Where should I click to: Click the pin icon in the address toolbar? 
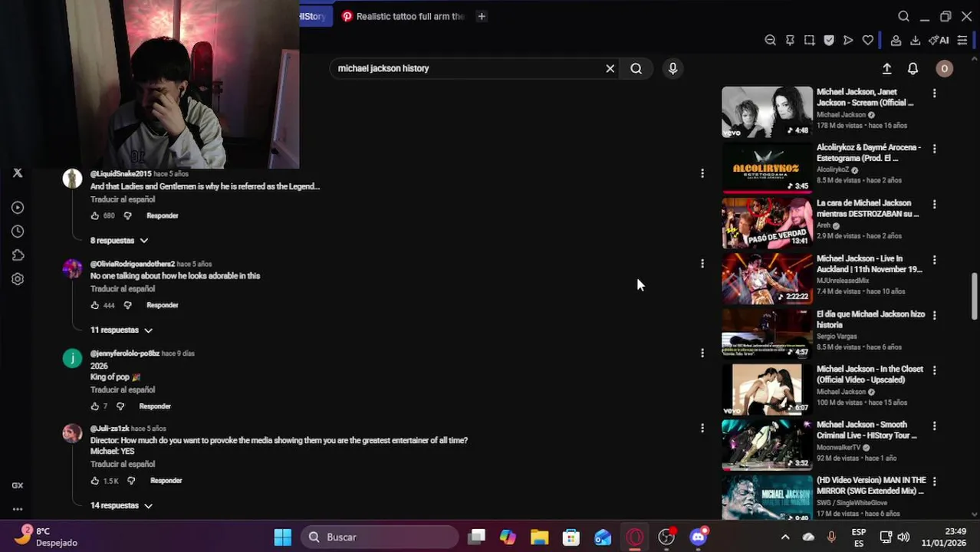(x=790, y=40)
